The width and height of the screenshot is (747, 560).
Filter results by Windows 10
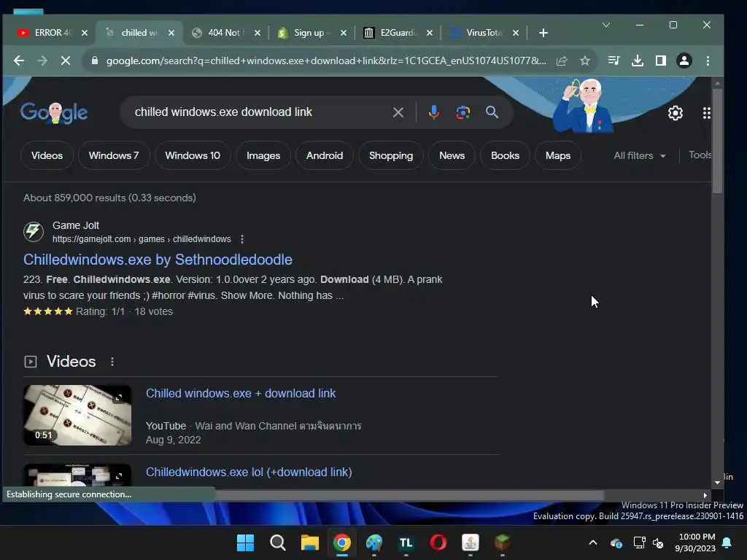[x=193, y=156]
